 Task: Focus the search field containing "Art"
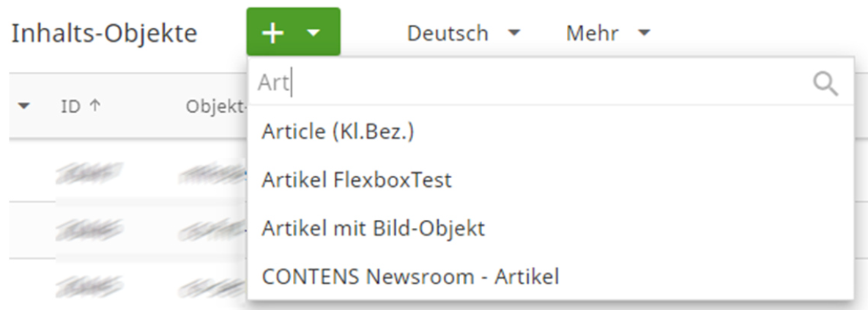pyautogui.click(x=527, y=84)
